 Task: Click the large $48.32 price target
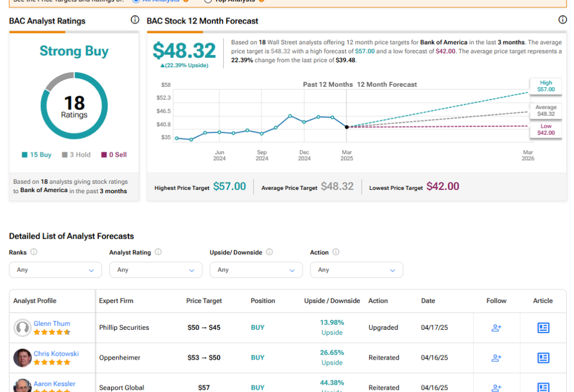tap(184, 50)
